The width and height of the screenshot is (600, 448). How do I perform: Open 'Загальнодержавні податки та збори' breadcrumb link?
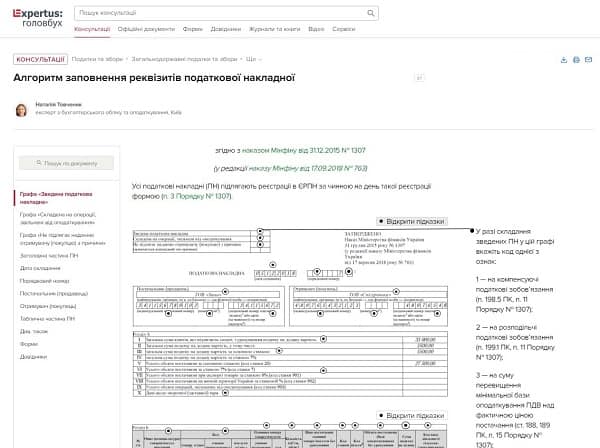tap(184, 59)
